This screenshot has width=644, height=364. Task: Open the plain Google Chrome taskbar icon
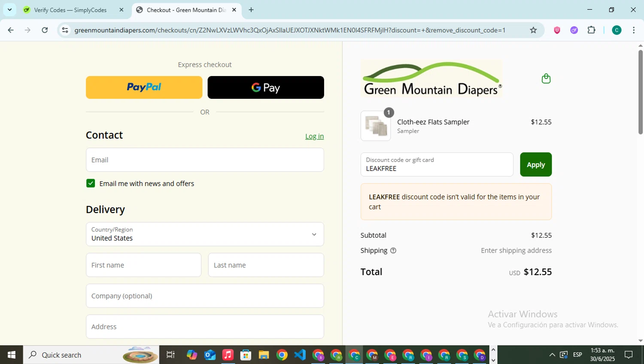(x=282, y=355)
